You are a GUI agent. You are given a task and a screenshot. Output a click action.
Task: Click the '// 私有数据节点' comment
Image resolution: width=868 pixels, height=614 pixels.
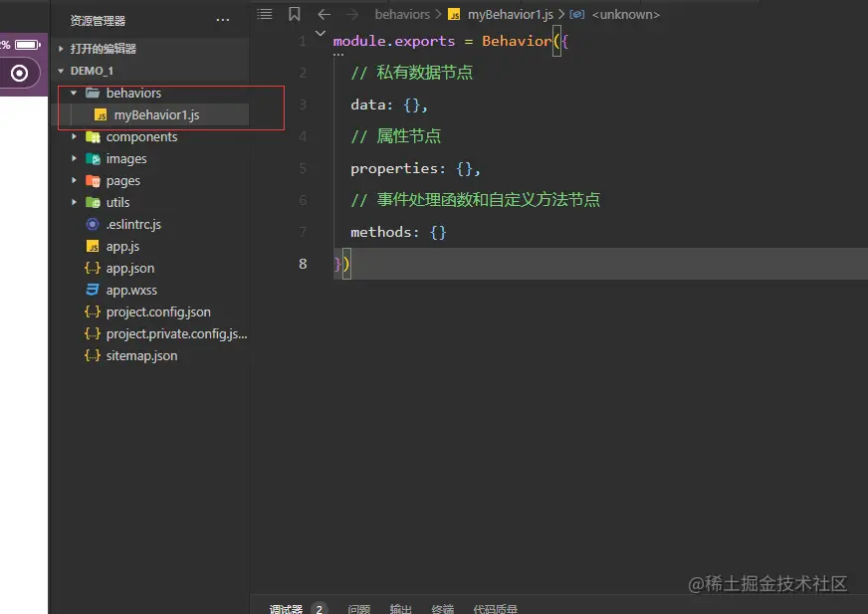[x=412, y=73]
